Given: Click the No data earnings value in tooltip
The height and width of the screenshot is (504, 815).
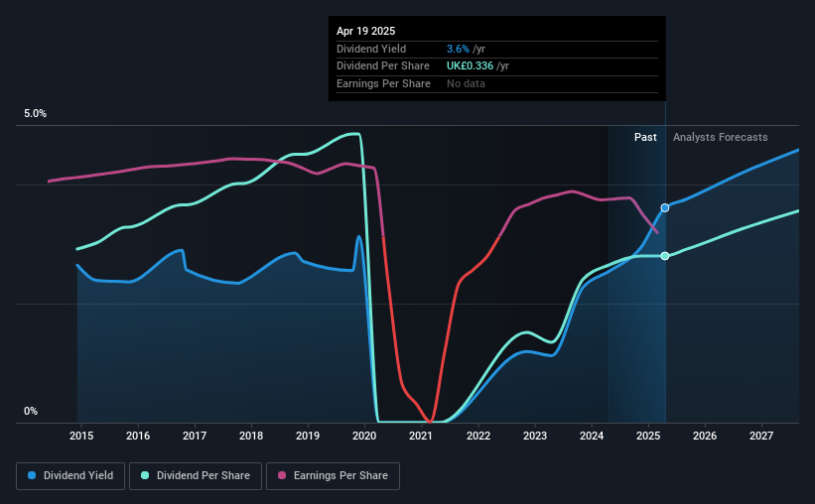Looking at the screenshot, I should click(466, 83).
